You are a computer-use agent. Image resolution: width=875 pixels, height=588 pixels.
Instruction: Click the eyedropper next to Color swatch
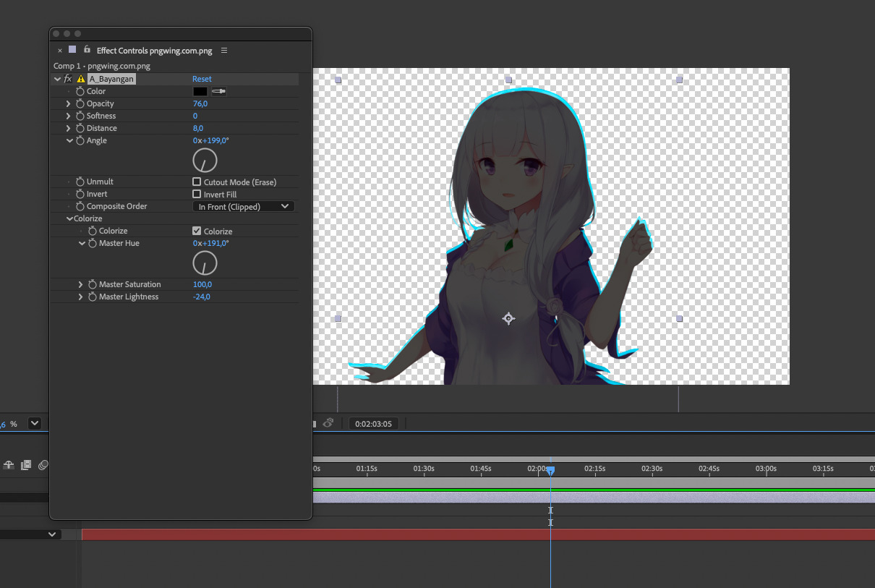[218, 92]
